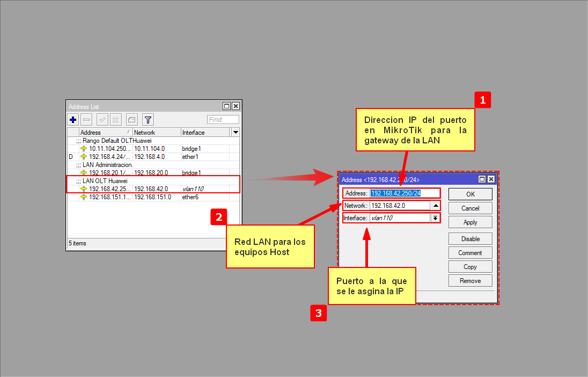
Task: Sort list by Address column header
Action: tap(105, 132)
